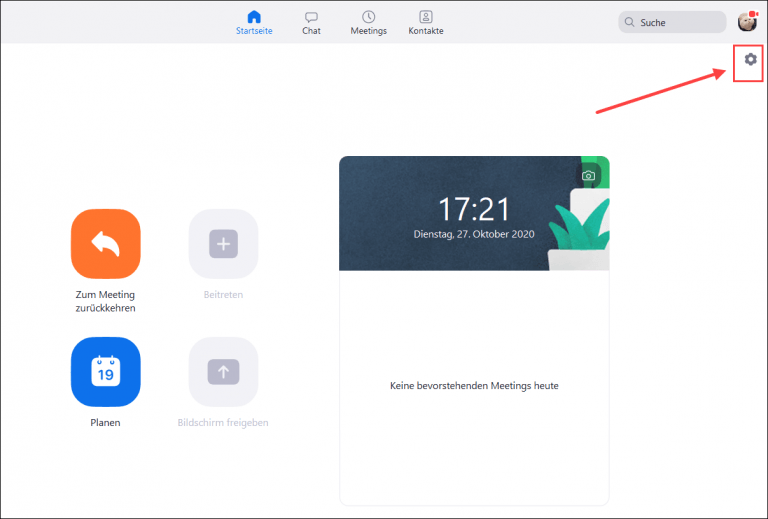768x519 pixels.
Task: Go to the Meetings tab
Action: pos(368,22)
